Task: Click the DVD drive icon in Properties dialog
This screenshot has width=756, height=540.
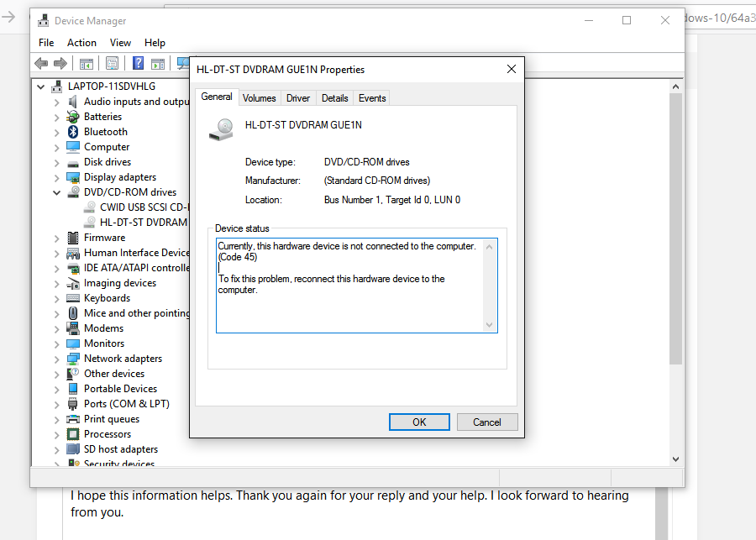Action: pyautogui.click(x=221, y=129)
